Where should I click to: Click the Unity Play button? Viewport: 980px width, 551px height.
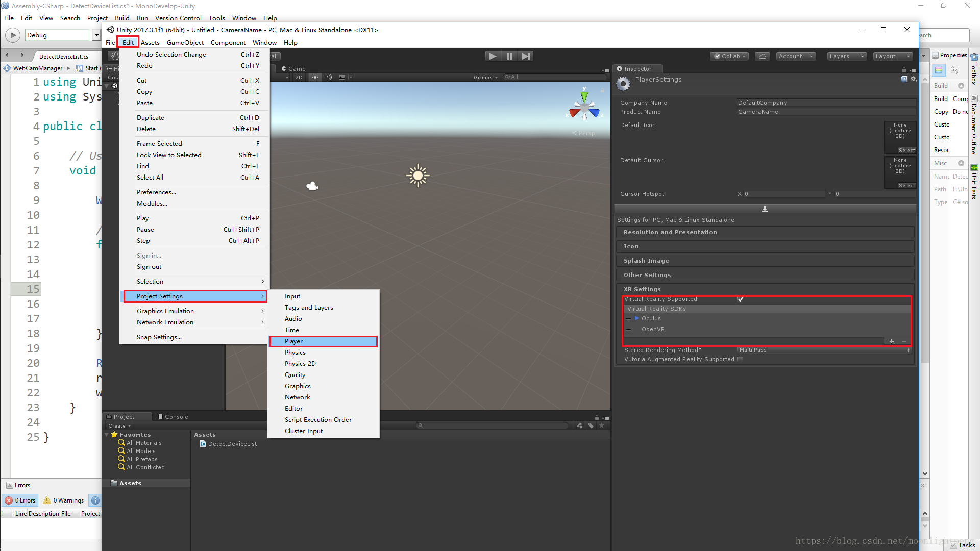pyautogui.click(x=492, y=56)
